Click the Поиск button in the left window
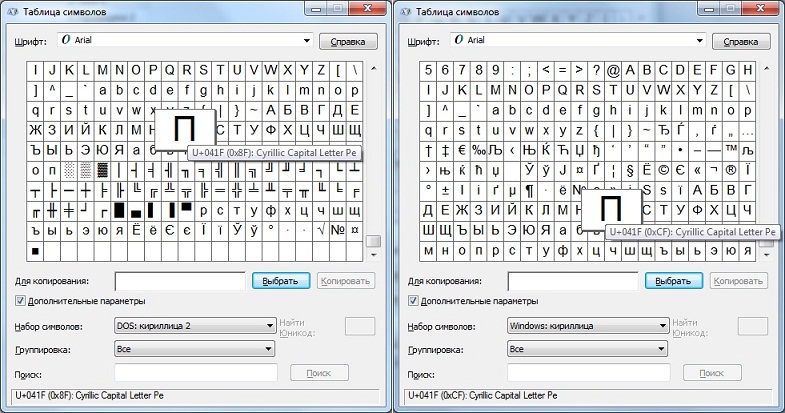The image size is (785, 413). (319, 373)
